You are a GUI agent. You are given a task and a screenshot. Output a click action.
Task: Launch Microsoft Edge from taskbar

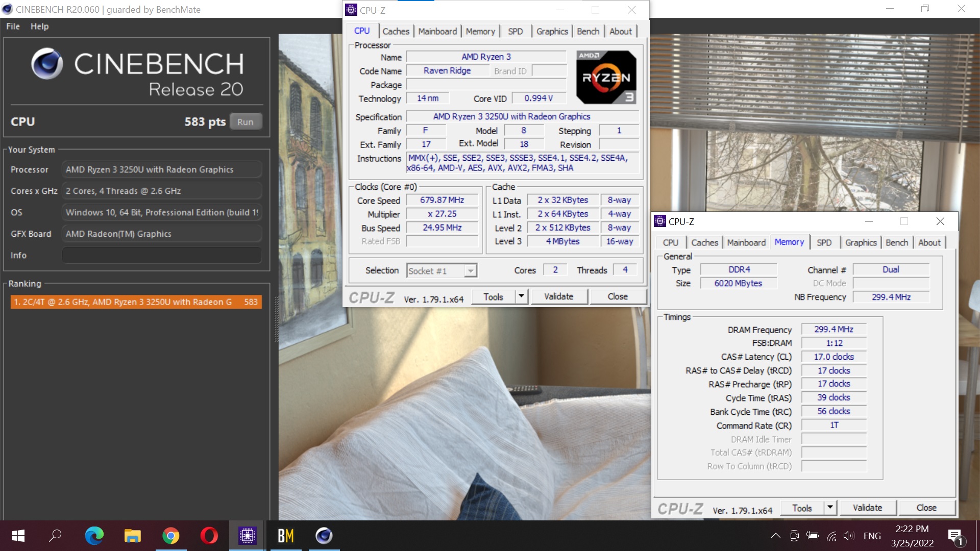94,536
